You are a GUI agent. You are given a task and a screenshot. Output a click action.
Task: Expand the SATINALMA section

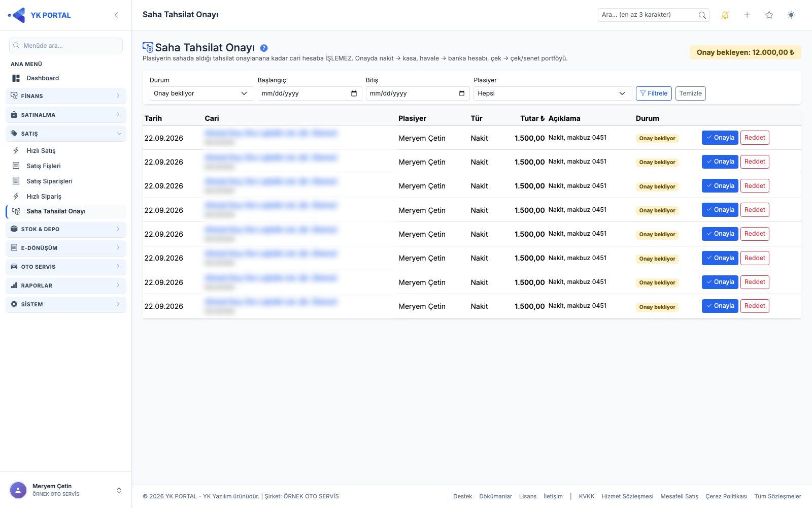tap(66, 115)
